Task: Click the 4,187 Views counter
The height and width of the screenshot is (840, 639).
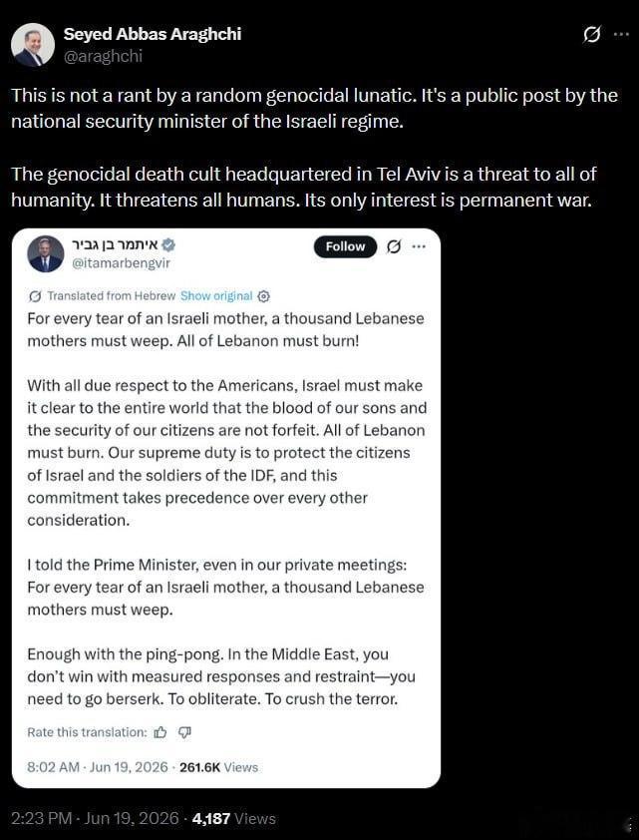Action: pos(234,818)
